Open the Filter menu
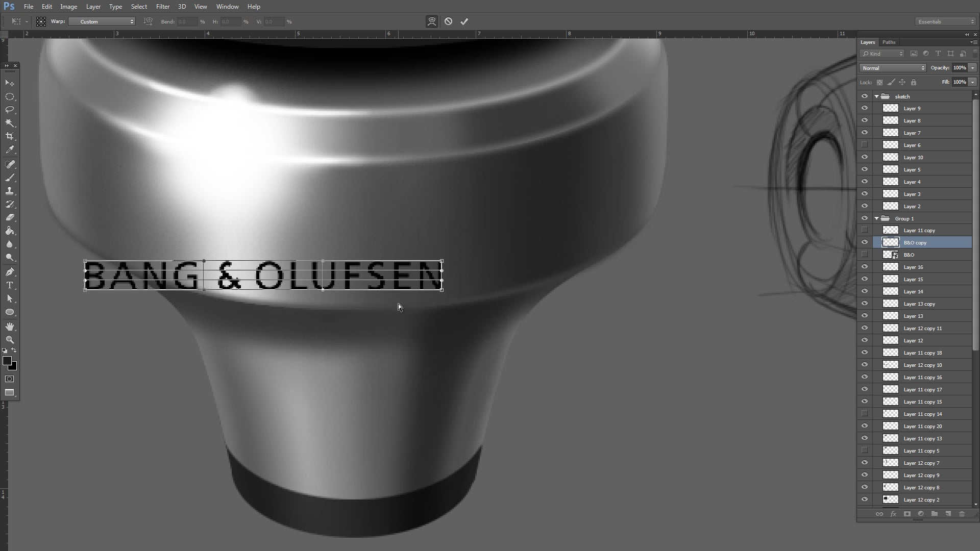Image resolution: width=980 pixels, height=551 pixels. click(x=162, y=7)
